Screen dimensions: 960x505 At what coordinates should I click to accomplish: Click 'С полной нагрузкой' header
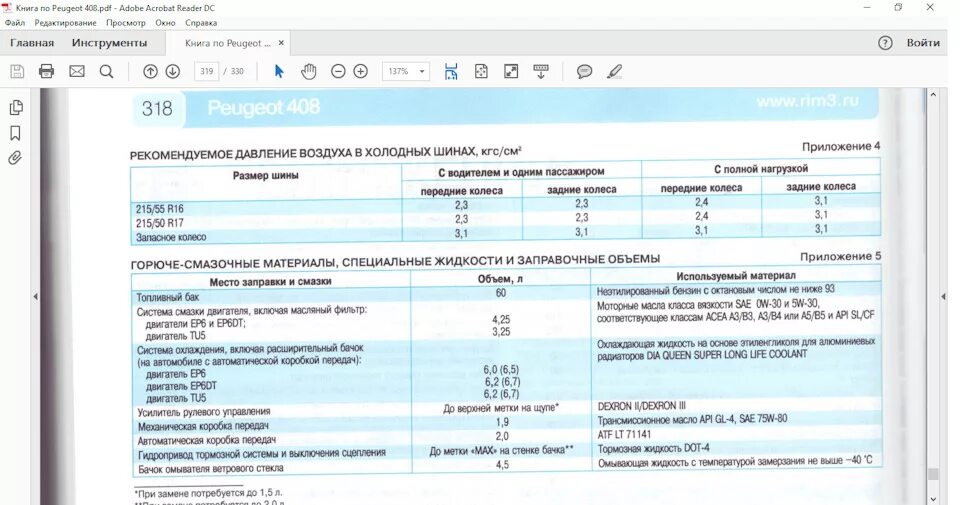(761, 168)
